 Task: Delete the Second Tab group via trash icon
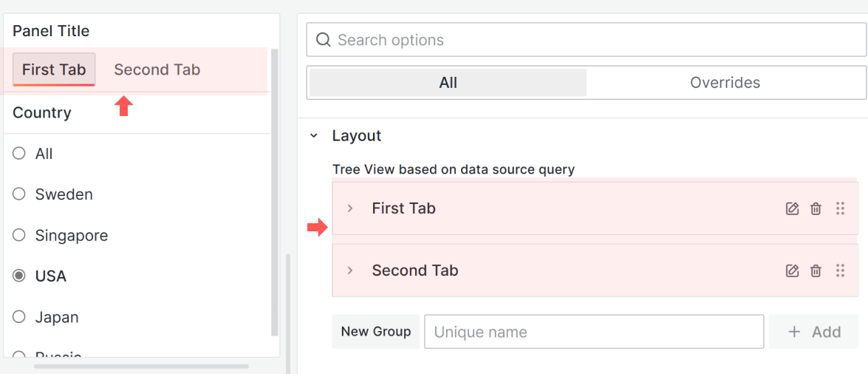click(x=816, y=271)
